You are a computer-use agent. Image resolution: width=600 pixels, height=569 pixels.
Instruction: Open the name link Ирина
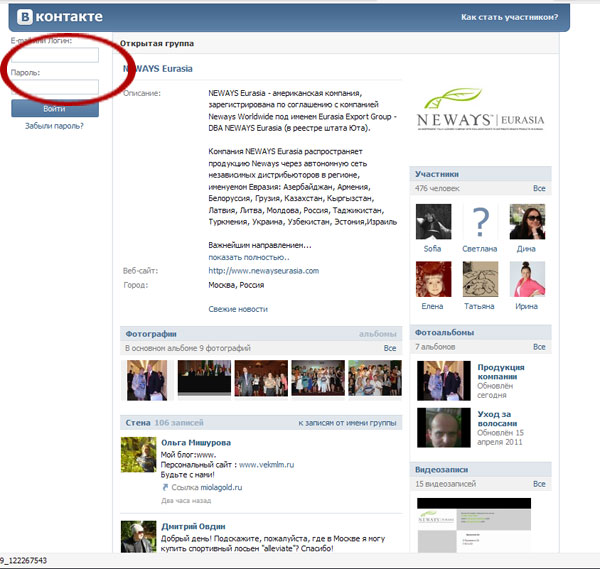click(x=527, y=306)
